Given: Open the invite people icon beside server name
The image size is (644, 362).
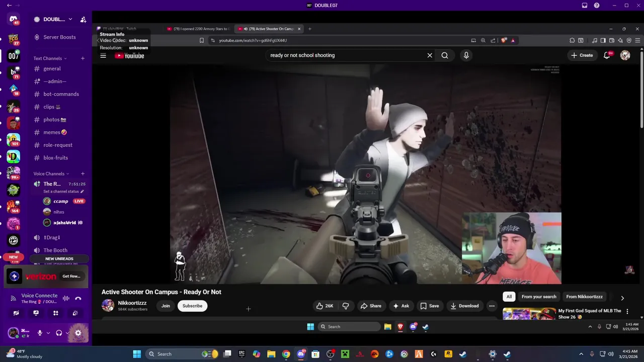Looking at the screenshot, I should coord(83,19).
